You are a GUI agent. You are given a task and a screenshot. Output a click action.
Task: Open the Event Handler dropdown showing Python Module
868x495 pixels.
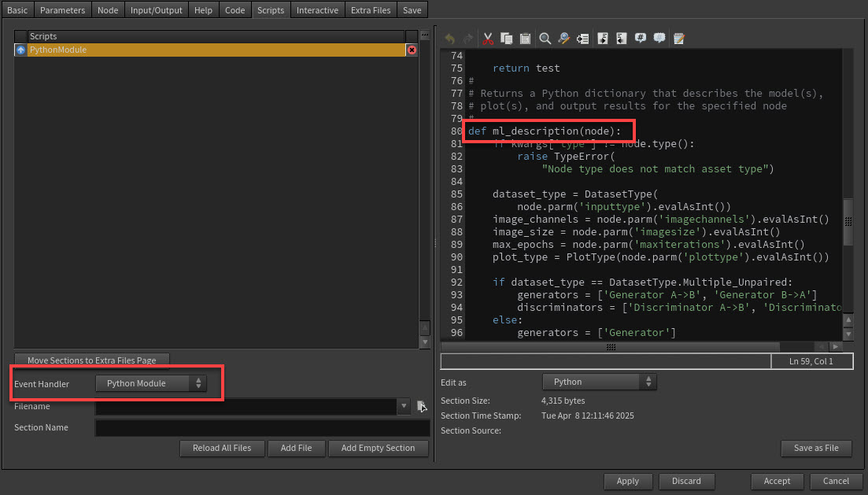coord(151,383)
